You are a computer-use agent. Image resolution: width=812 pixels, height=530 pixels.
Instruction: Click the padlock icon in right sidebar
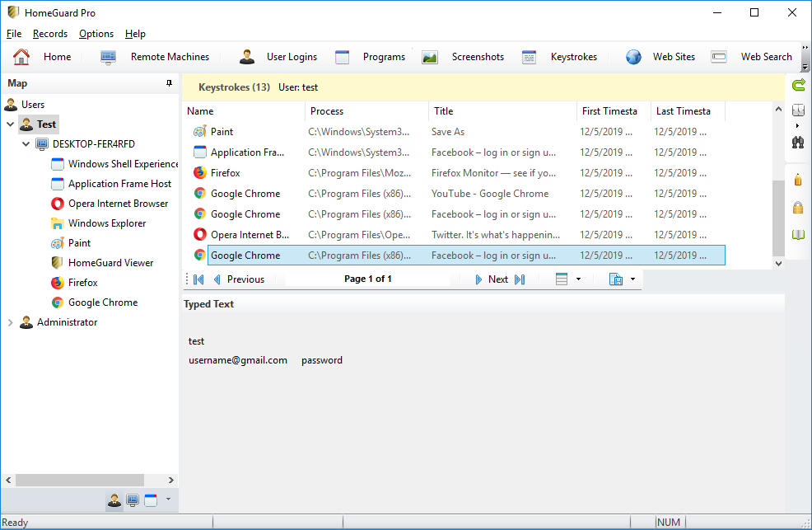pos(797,207)
